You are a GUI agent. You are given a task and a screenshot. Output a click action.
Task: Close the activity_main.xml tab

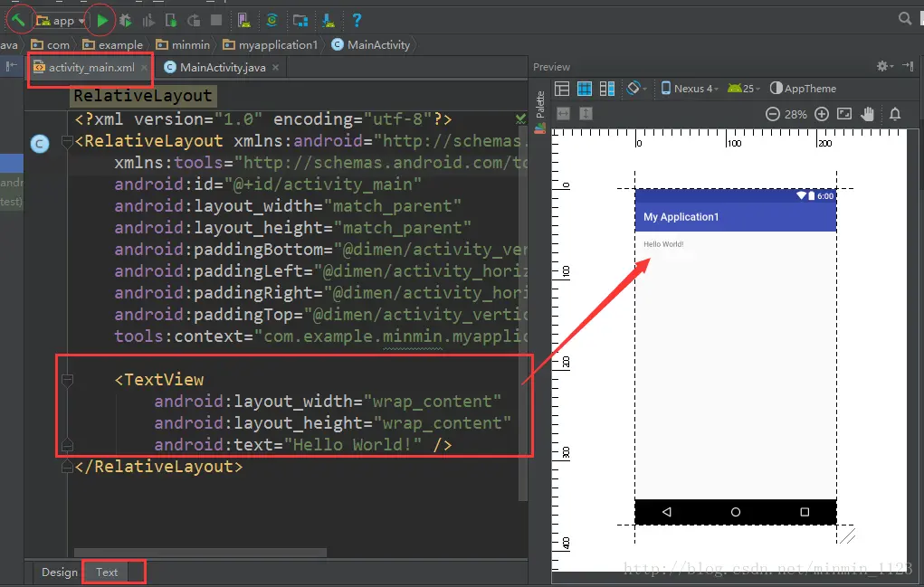pyautogui.click(x=144, y=68)
